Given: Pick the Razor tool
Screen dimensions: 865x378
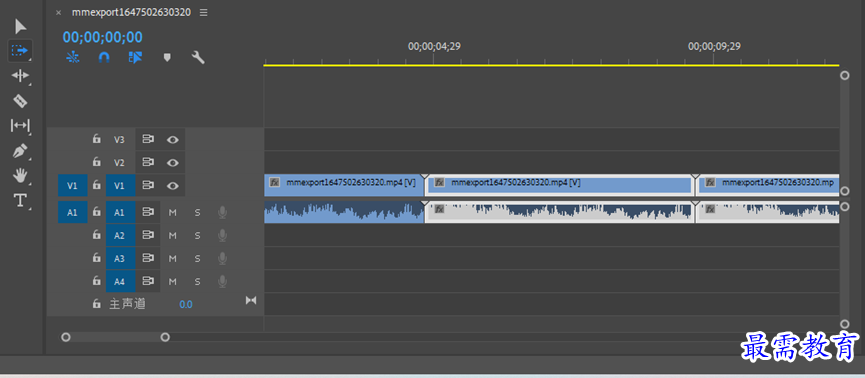Looking at the screenshot, I should click(x=20, y=100).
